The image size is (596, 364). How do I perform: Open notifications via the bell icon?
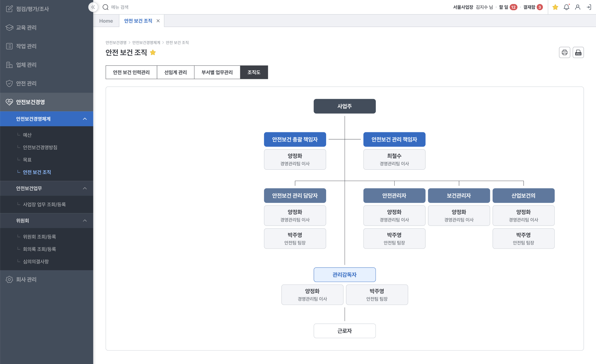[566, 7]
